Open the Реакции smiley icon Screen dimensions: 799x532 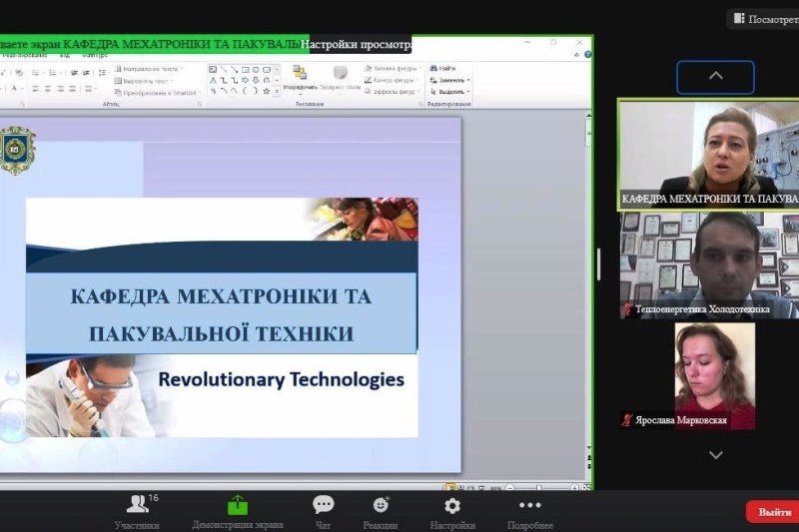[381, 506]
